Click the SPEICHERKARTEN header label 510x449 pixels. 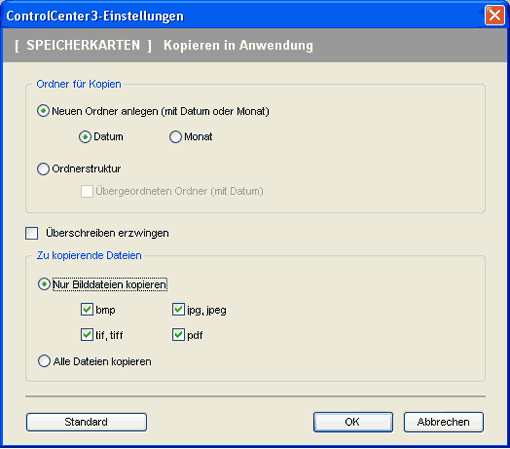[x=83, y=45]
